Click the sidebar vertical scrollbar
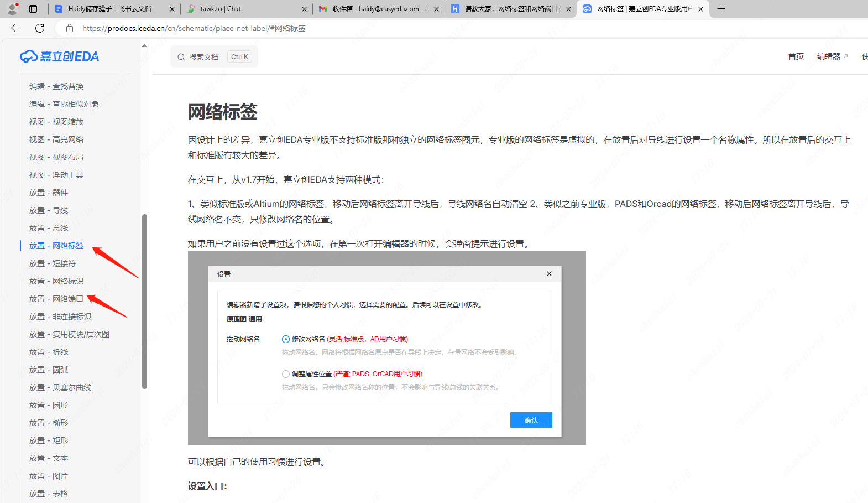Image resolution: width=868 pixels, height=503 pixels. [144, 301]
